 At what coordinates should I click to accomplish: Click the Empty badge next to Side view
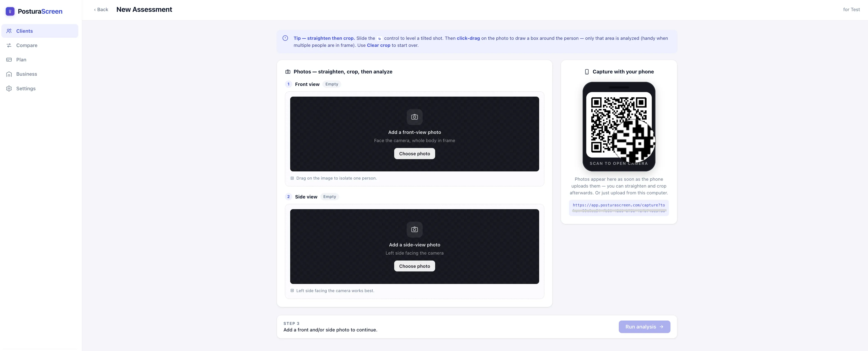click(x=330, y=197)
